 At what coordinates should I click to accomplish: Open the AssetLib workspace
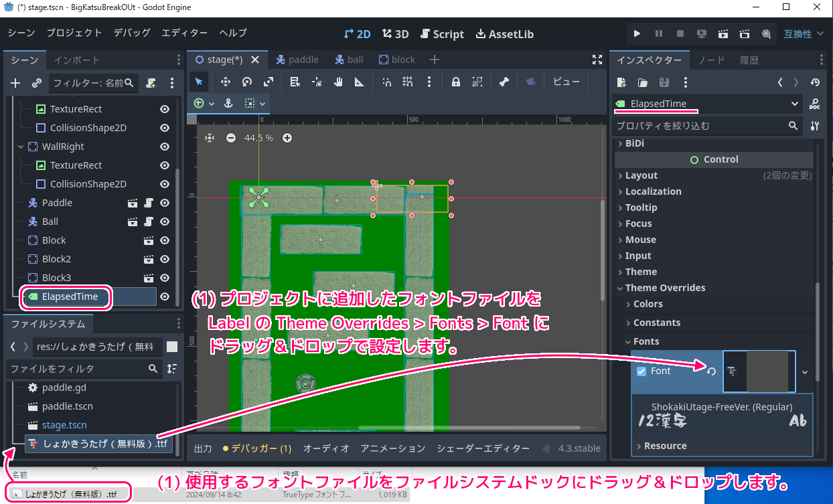tap(504, 34)
